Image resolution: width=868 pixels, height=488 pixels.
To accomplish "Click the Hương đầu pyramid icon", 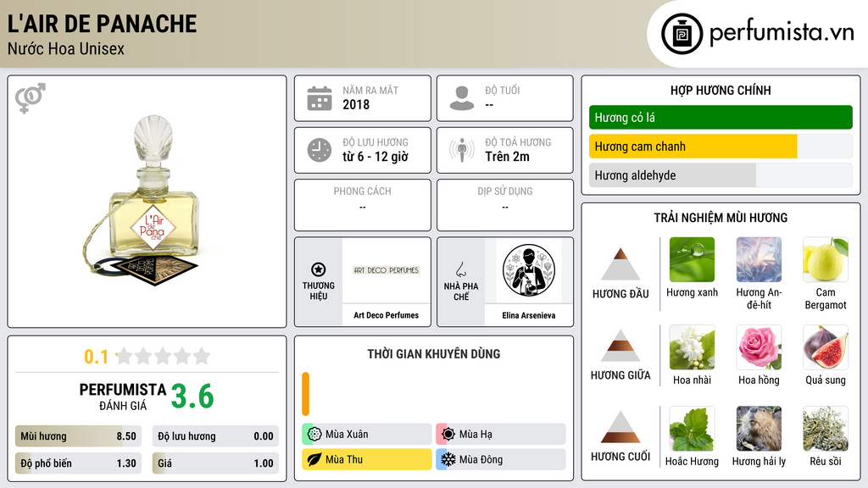I will [620, 264].
